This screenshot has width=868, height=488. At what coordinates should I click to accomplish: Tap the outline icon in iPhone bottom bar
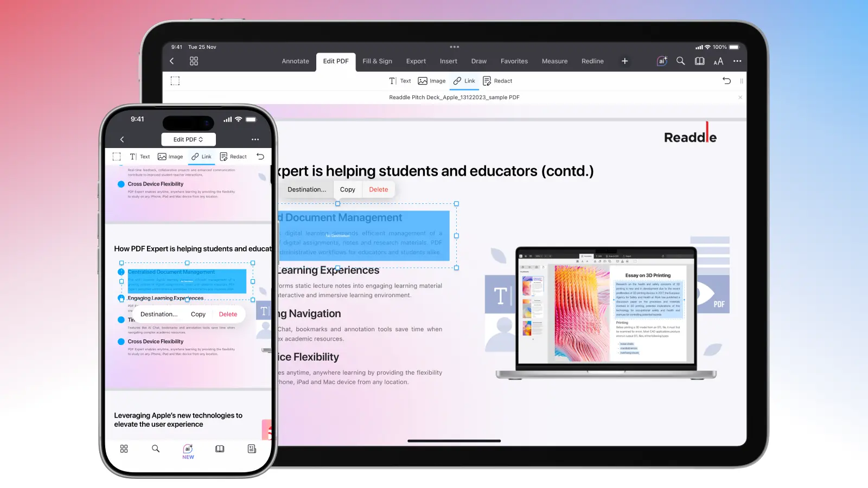[x=252, y=449]
